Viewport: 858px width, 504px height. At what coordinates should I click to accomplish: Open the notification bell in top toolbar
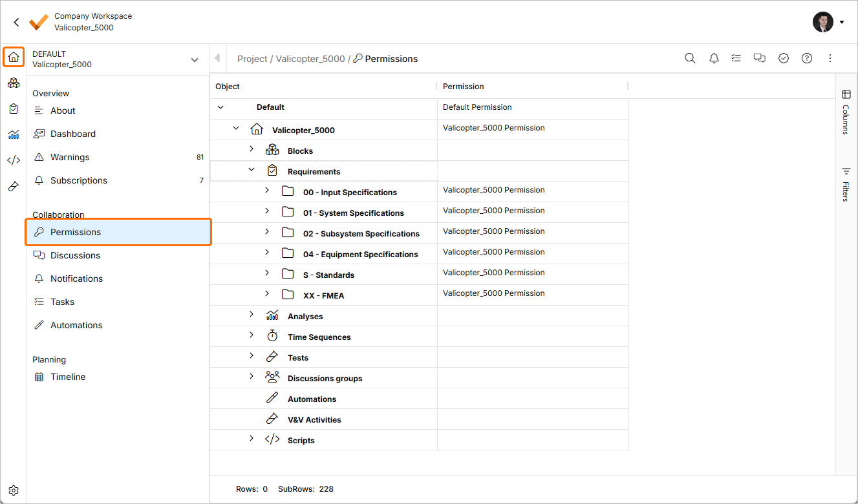click(714, 58)
